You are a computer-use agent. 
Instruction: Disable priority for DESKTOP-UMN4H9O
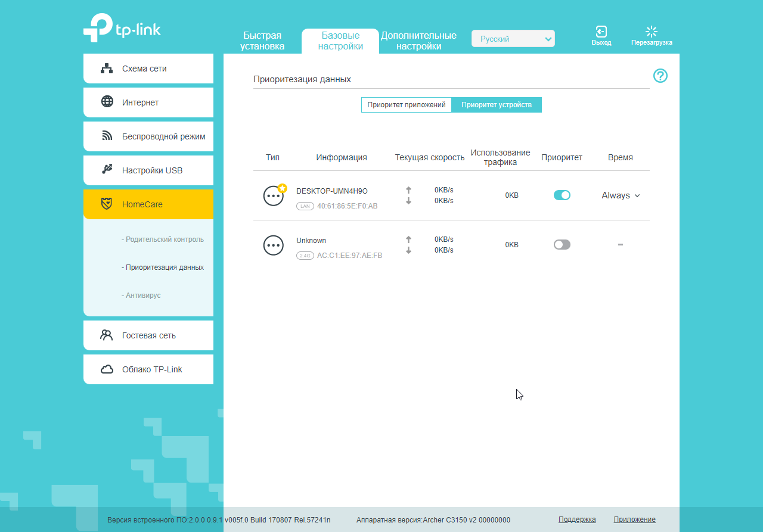coord(562,195)
